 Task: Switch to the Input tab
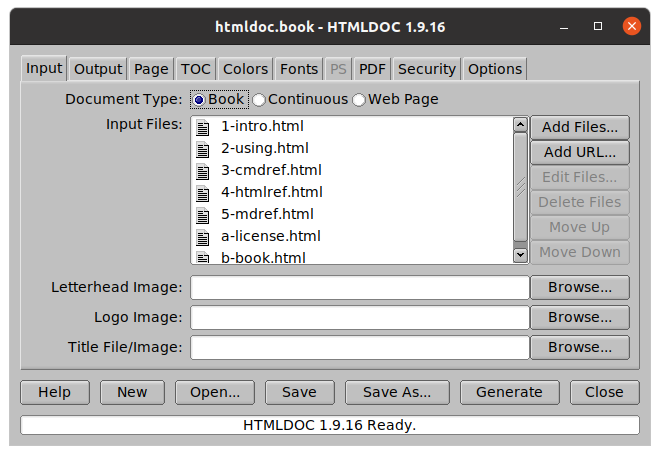pyautogui.click(x=44, y=68)
